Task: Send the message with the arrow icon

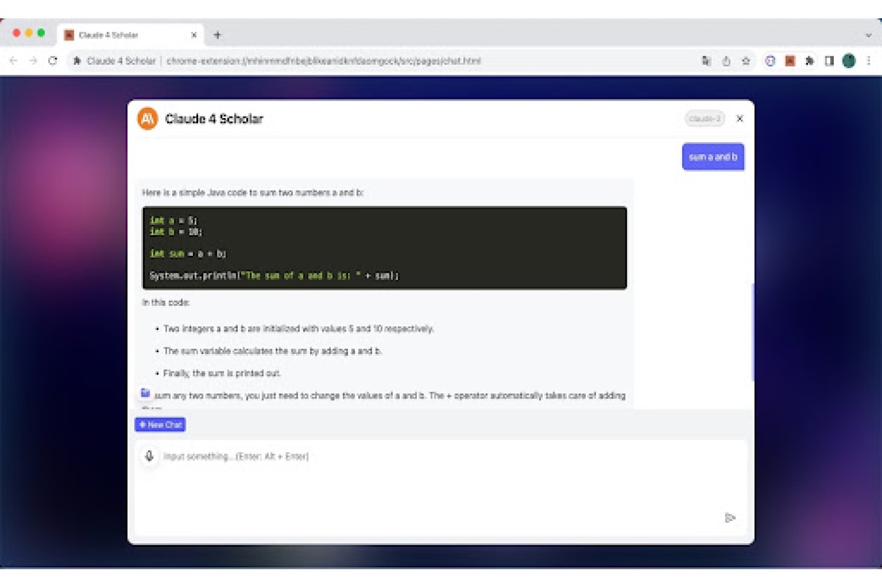Action: 730,518
